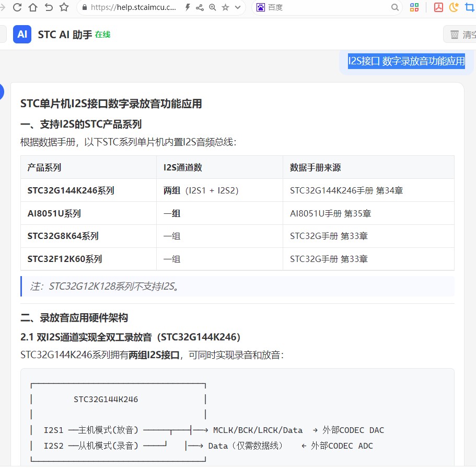This screenshot has width=476, height=468.
Task: Click the STC AI 助手 title
Action: coord(65,35)
